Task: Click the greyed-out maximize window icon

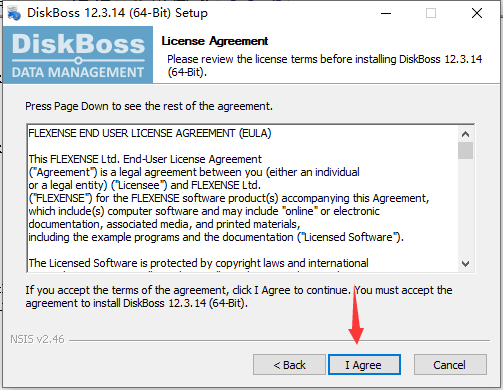Action: pyautogui.click(x=431, y=13)
